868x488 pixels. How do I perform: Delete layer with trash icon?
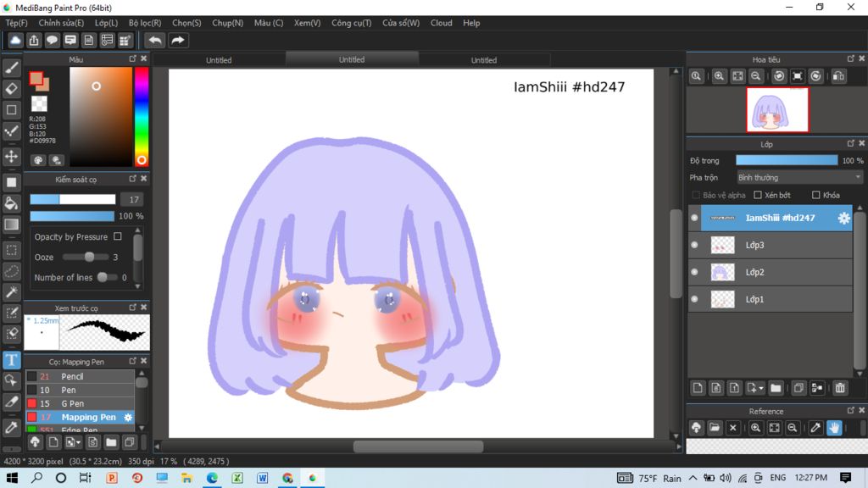pos(840,388)
